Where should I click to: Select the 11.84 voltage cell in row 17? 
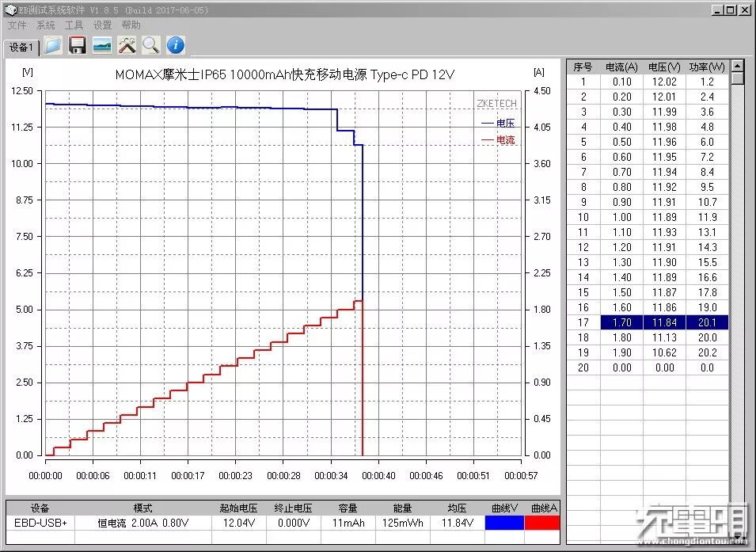pyautogui.click(x=664, y=322)
